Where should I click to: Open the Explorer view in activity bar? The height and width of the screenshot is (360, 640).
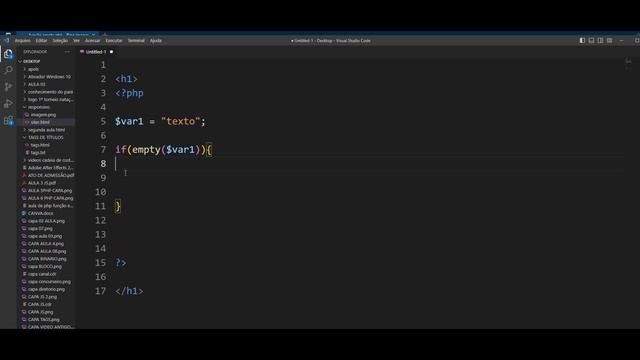(8, 54)
